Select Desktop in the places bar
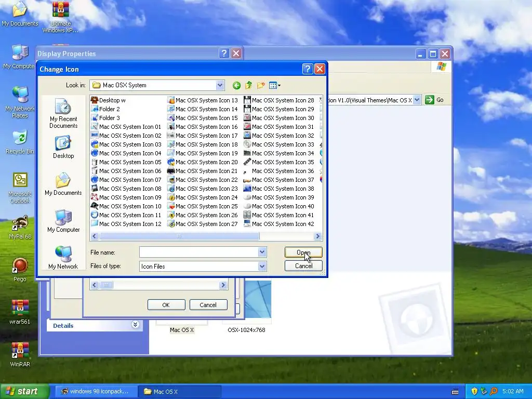The image size is (532, 399). click(63, 147)
